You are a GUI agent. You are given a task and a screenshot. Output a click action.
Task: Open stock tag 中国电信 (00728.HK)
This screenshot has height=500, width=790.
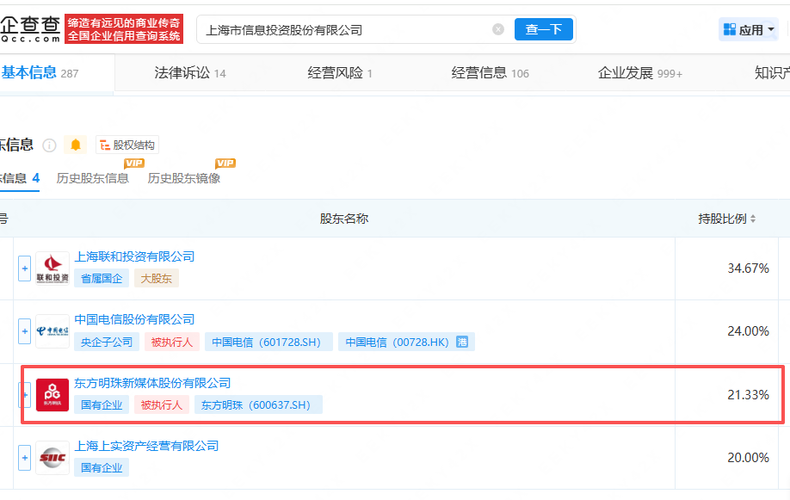coord(406,342)
